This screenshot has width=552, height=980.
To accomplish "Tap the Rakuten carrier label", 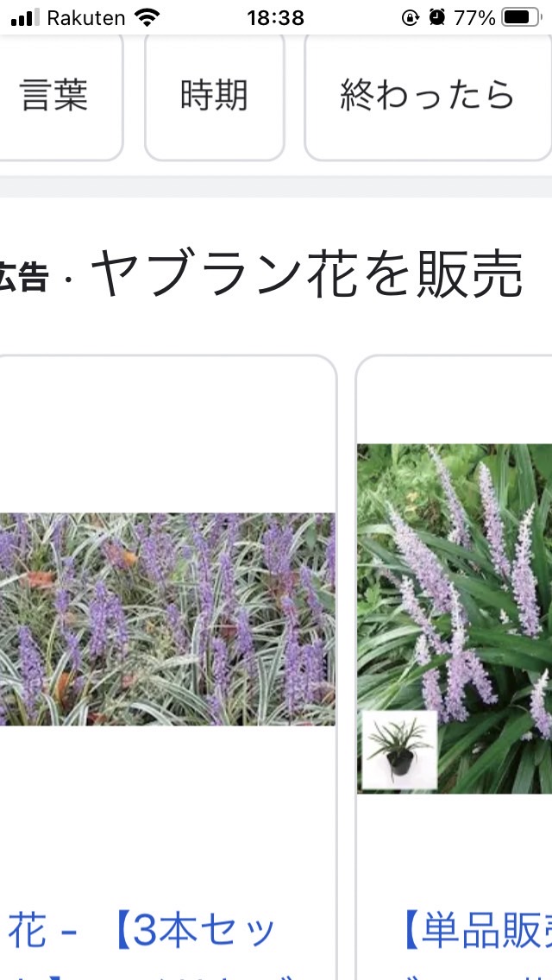I will tap(86, 17).
